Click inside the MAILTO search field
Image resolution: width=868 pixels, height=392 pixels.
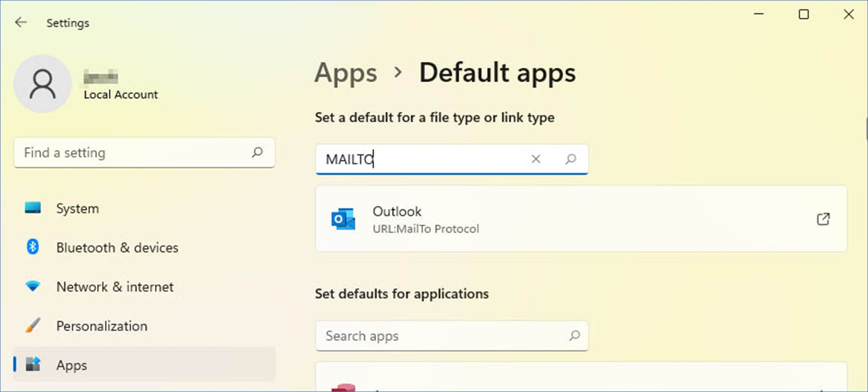click(x=441, y=159)
